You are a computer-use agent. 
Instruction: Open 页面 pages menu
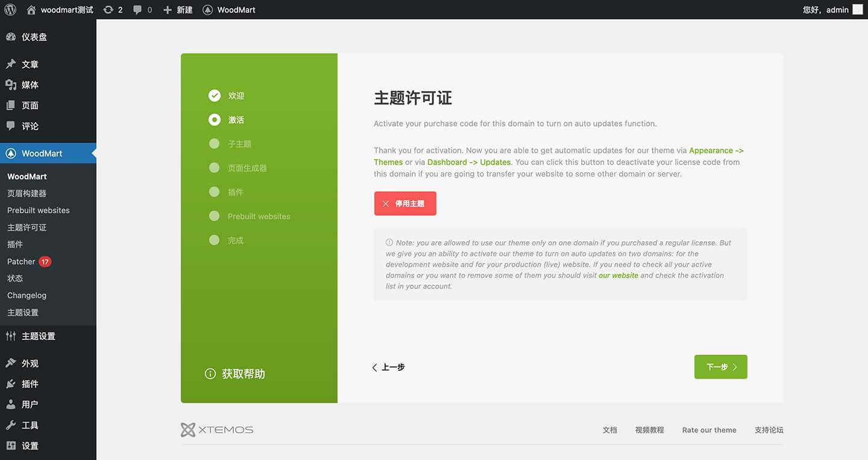pos(48,106)
